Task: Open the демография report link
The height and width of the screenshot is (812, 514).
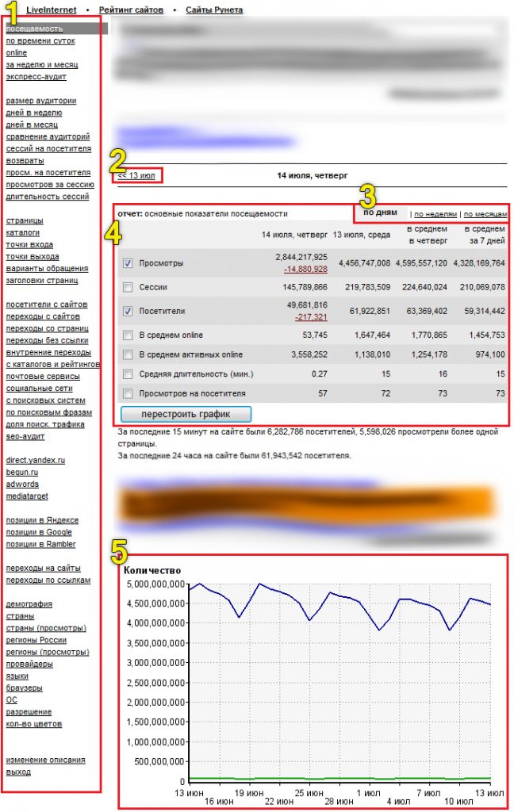Action: tap(29, 603)
